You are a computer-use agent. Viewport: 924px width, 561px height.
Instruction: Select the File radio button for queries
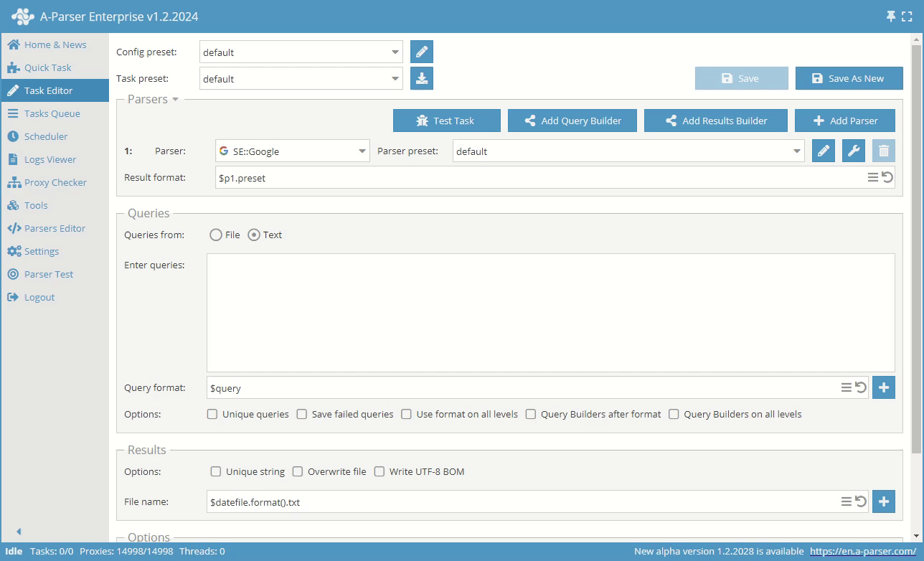(x=216, y=235)
